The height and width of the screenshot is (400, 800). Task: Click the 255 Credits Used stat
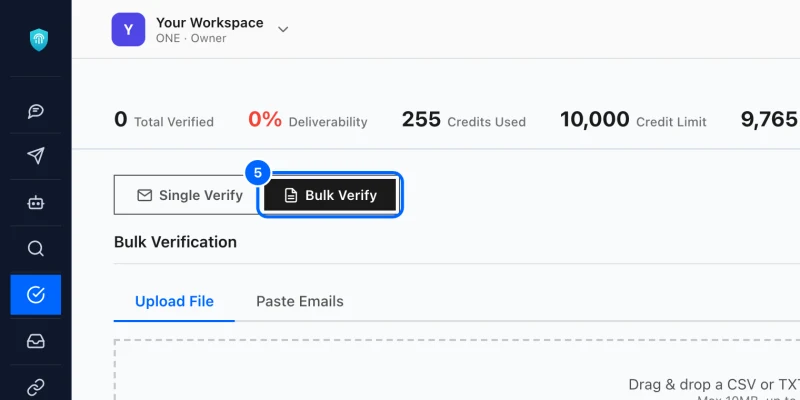[464, 120]
